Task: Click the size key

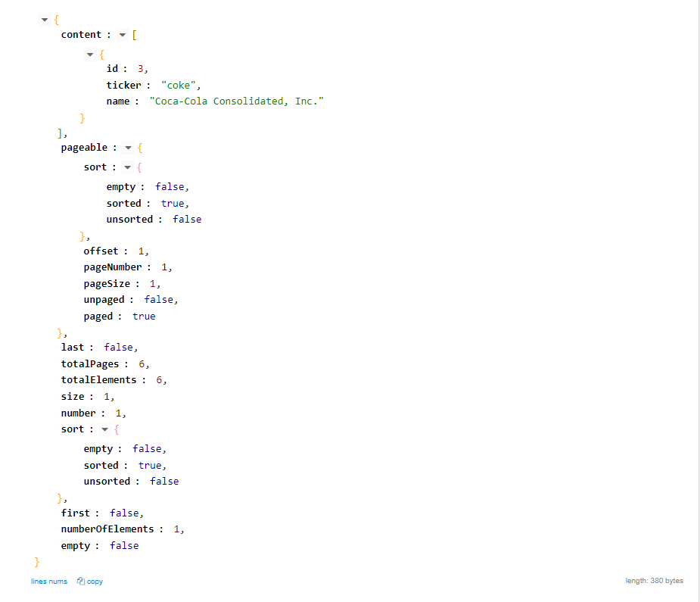Action: [73, 397]
